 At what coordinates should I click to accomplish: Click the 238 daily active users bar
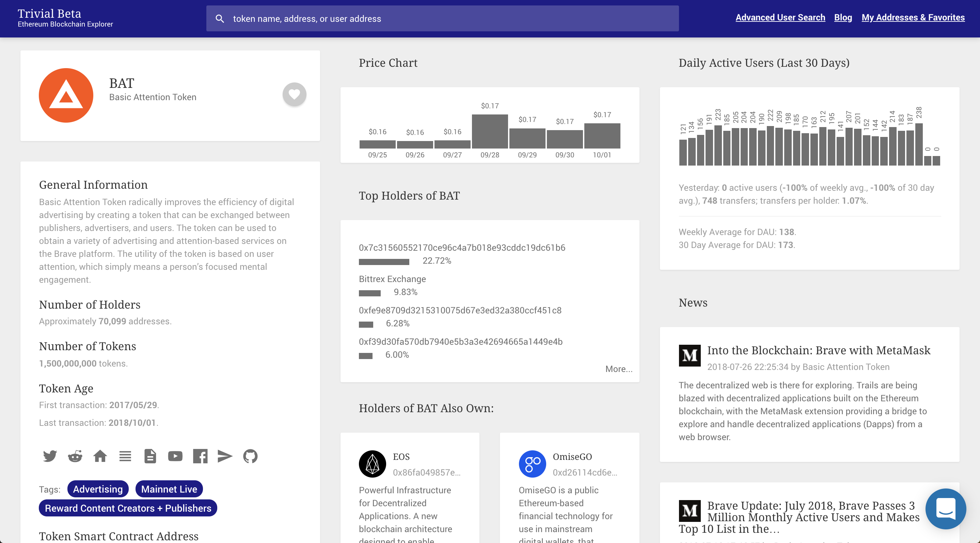(x=918, y=144)
